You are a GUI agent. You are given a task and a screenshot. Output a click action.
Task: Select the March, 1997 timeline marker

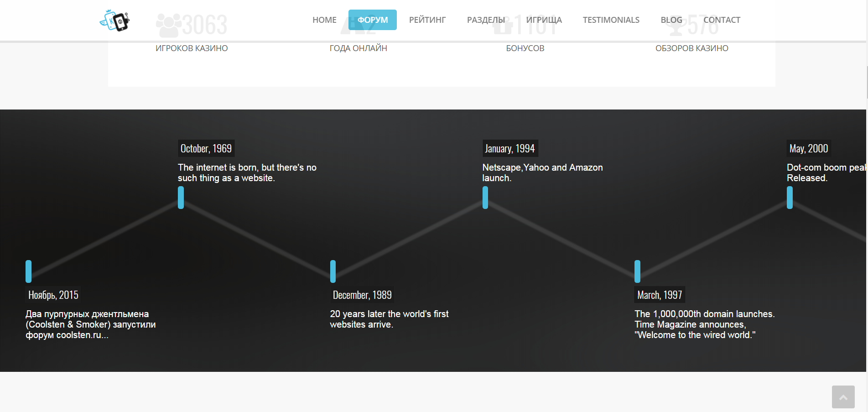(638, 271)
